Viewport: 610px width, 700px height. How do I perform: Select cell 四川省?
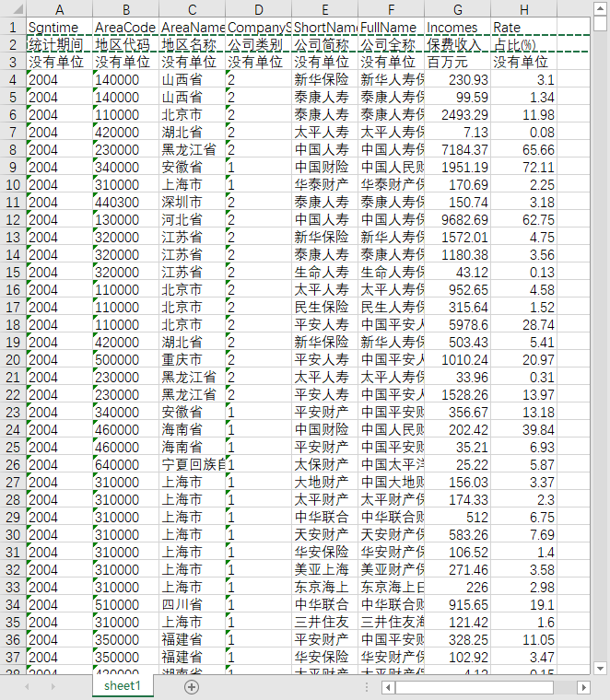pos(192,604)
